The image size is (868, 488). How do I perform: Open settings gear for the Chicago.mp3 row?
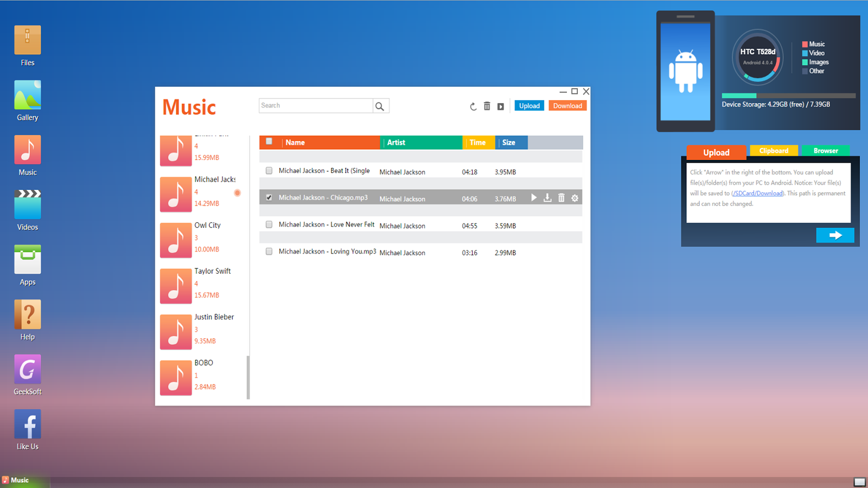click(575, 198)
